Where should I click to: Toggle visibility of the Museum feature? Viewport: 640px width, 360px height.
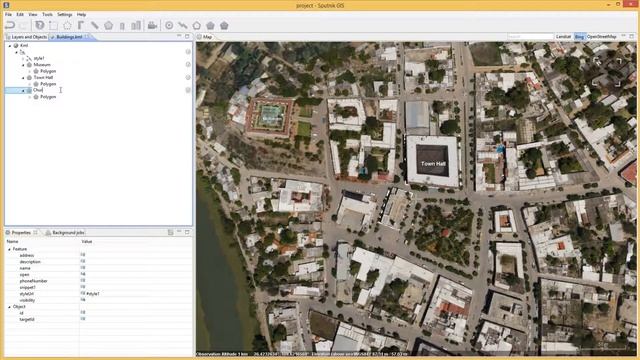point(188,64)
